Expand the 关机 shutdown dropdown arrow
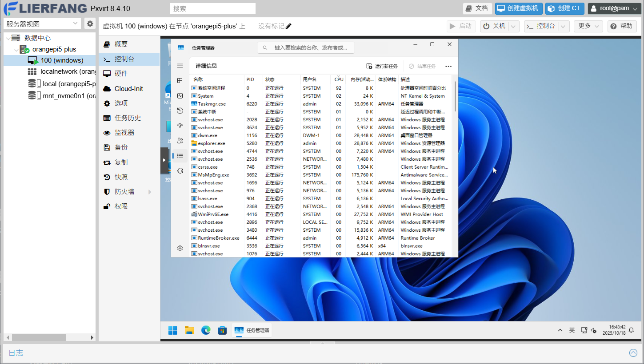This screenshot has width=644, height=364. 514,26
